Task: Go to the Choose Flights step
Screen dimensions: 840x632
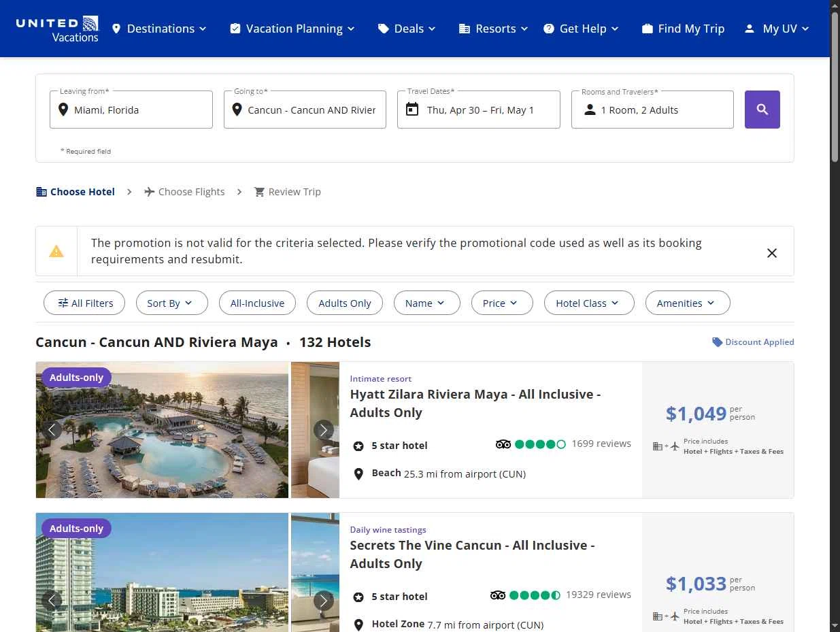Action: click(x=184, y=192)
